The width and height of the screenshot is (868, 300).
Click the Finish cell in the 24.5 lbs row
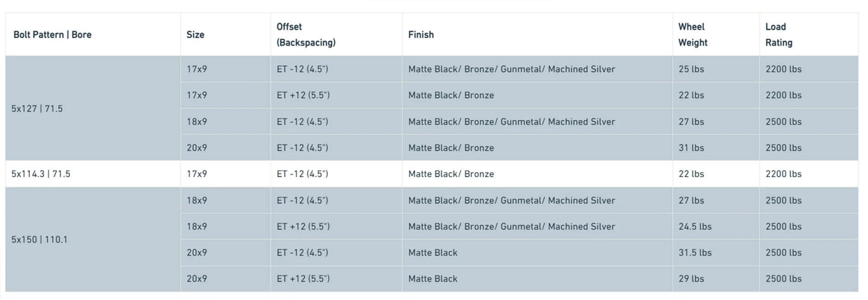(x=511, y=227)
